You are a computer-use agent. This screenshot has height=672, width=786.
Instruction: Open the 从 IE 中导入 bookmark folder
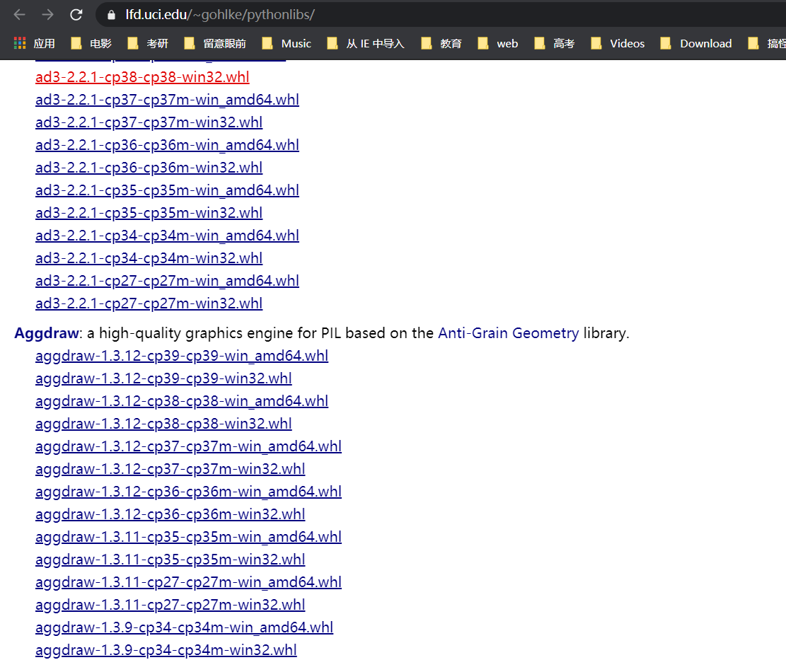(x=366, y=44)
